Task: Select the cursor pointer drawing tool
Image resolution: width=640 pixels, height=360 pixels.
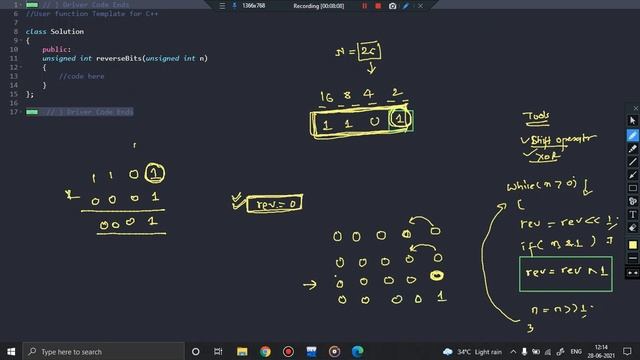Action: pos(632,121)
